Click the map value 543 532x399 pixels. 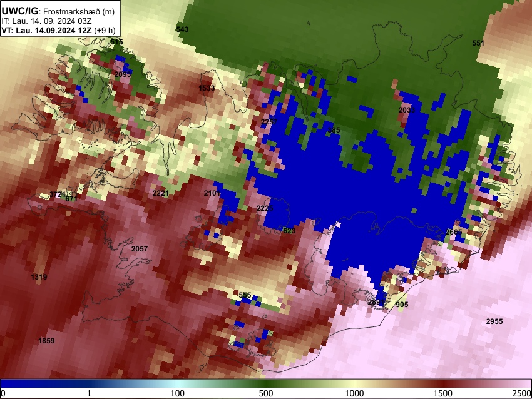coord(182,29)
